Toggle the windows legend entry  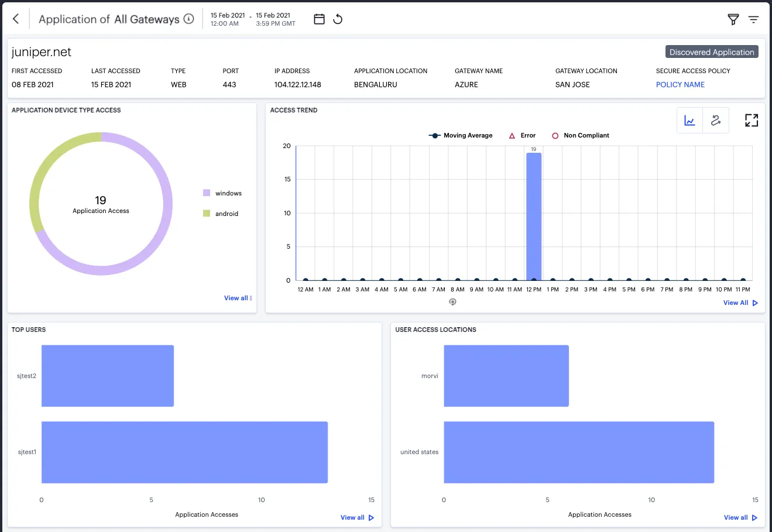point(222,193)
